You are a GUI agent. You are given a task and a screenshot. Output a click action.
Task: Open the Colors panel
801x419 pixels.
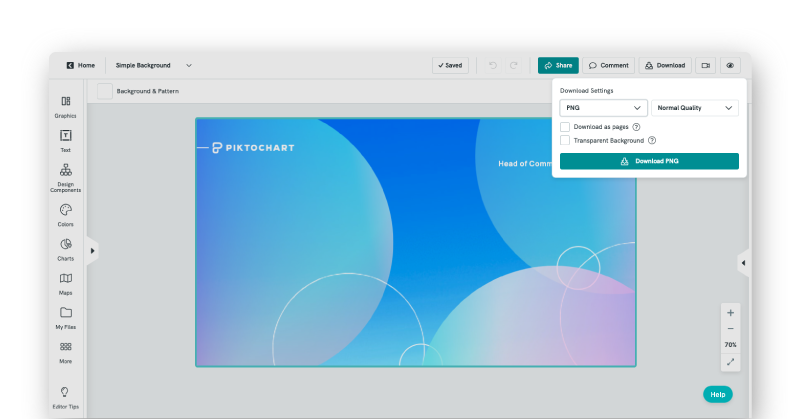coord(65,215)
